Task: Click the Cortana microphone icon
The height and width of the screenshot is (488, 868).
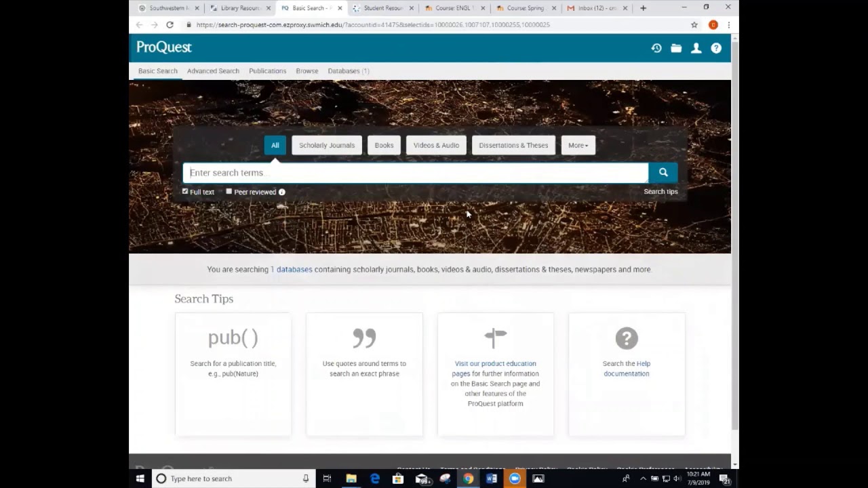Action: tap(306, 479)
